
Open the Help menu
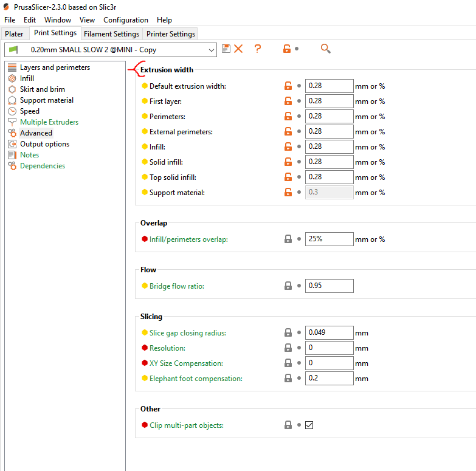point(164,20)
